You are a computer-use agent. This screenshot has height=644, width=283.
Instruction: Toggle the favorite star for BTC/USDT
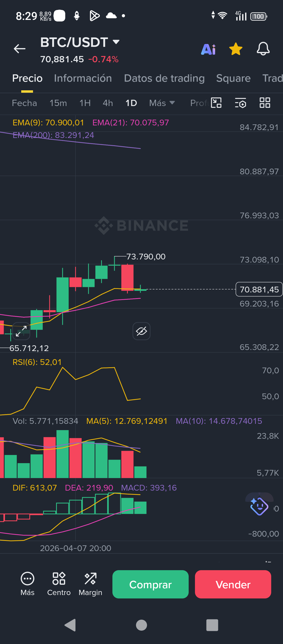pyautogui.click(x=236, y=49)
